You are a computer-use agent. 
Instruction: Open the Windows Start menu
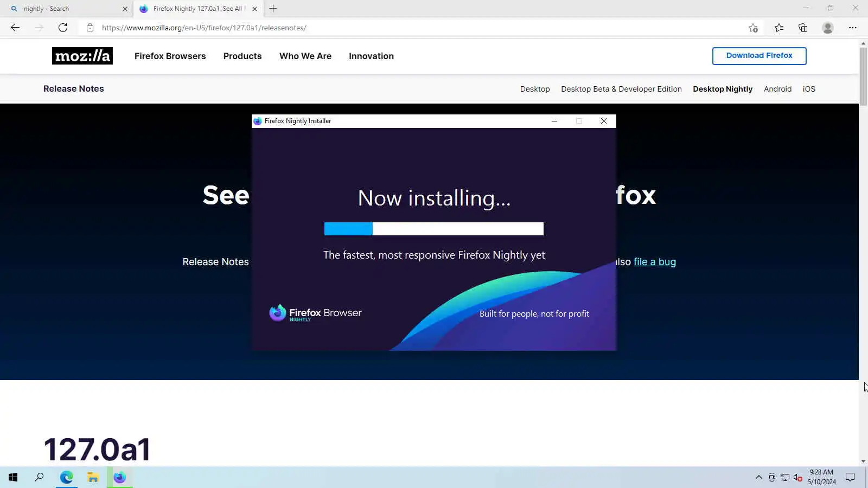coord(13,477)
